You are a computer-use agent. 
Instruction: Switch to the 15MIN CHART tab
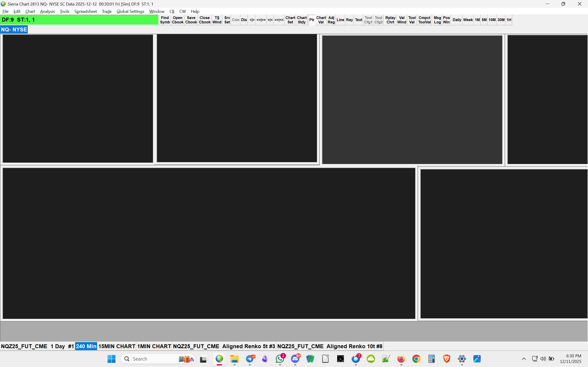pos(117,346)
